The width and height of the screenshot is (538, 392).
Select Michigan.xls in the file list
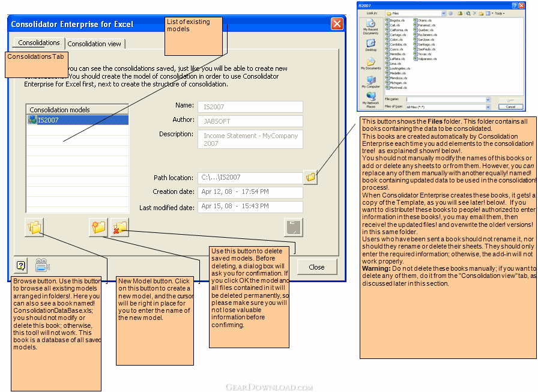(x=396, y=83)
